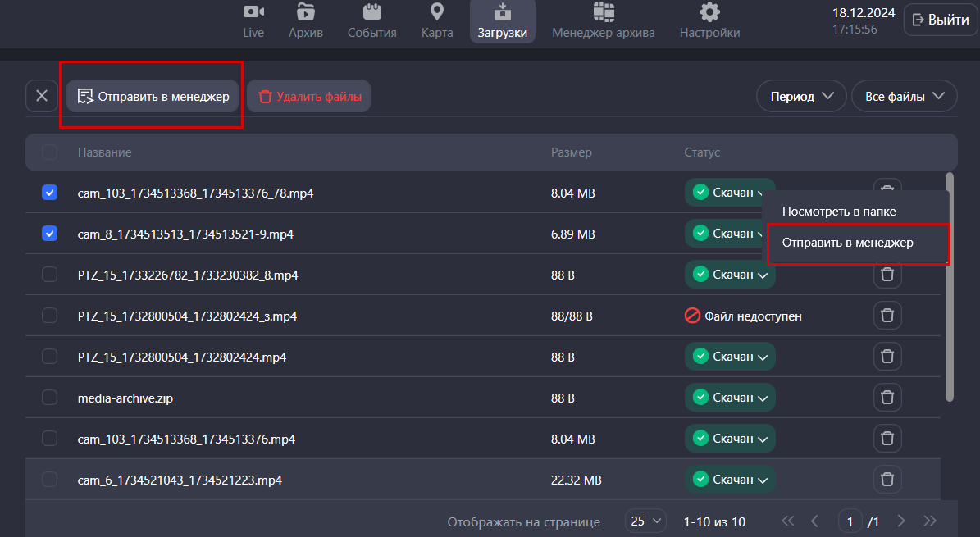Open the Архив section icon
Screen dimensions: 980x537
coord(305,12)
